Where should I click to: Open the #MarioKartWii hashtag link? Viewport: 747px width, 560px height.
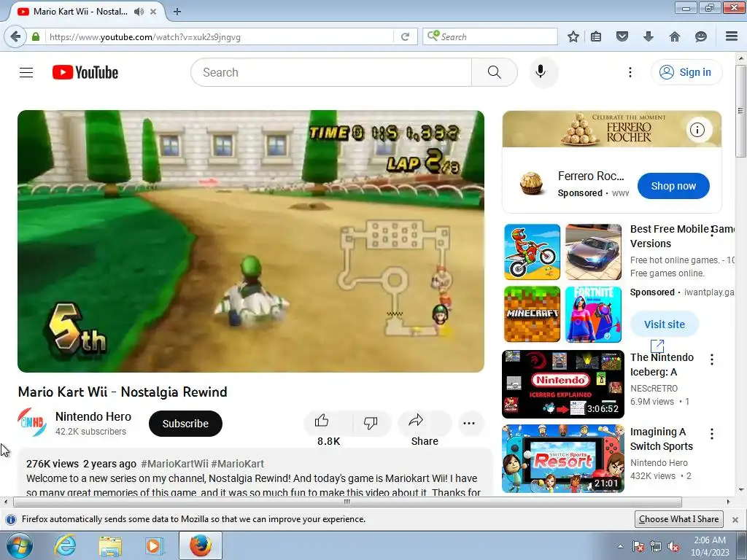pos(174,464)
